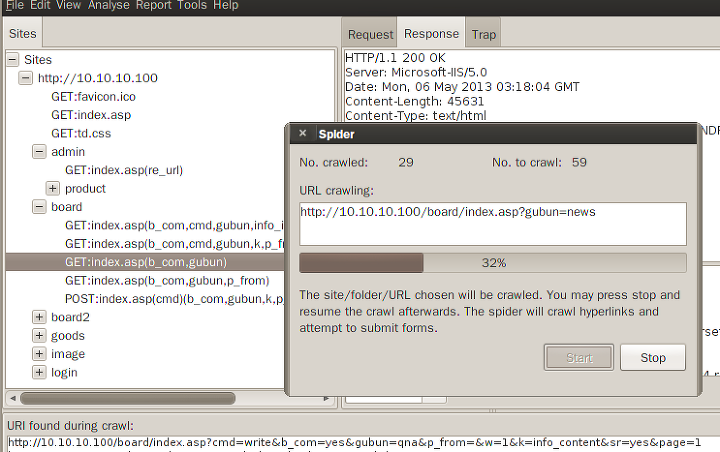Screen dimensions: 720x452
Task: Expand the login folder
Action: point(39,372)
